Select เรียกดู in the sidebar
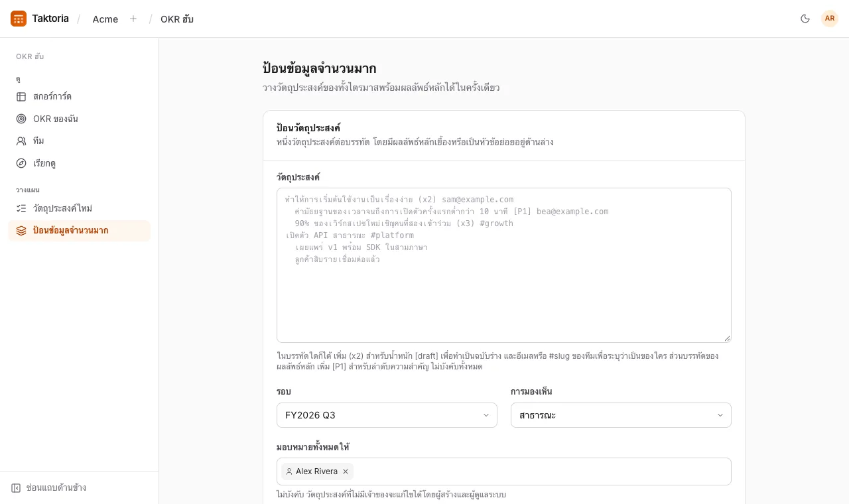 point(79,163)
